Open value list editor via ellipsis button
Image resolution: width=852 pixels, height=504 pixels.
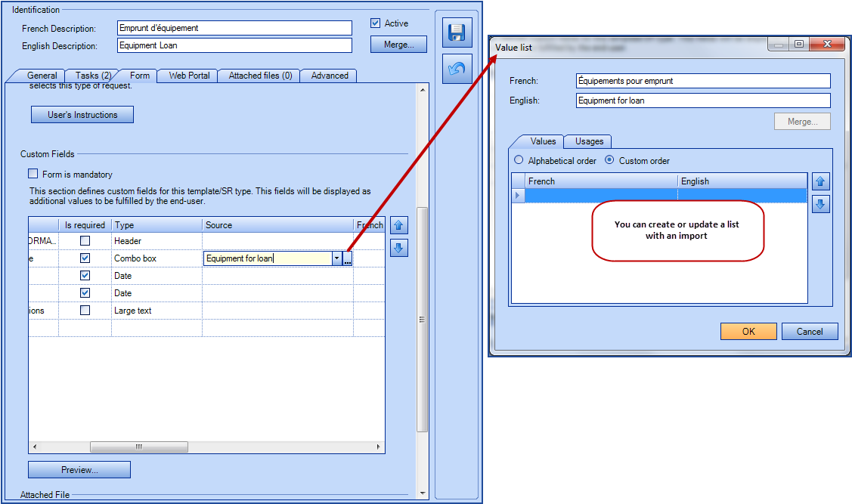click(347, 258)
